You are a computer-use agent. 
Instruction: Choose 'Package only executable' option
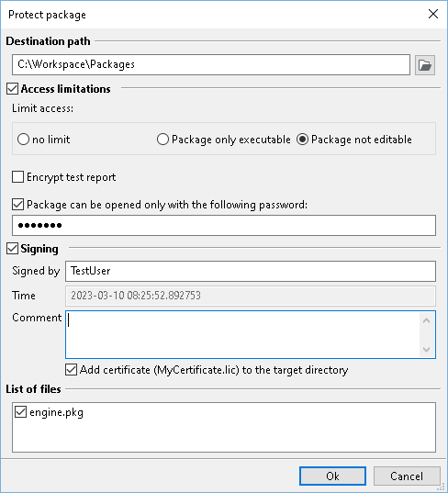pyautogui.click(x=162, y=140)
